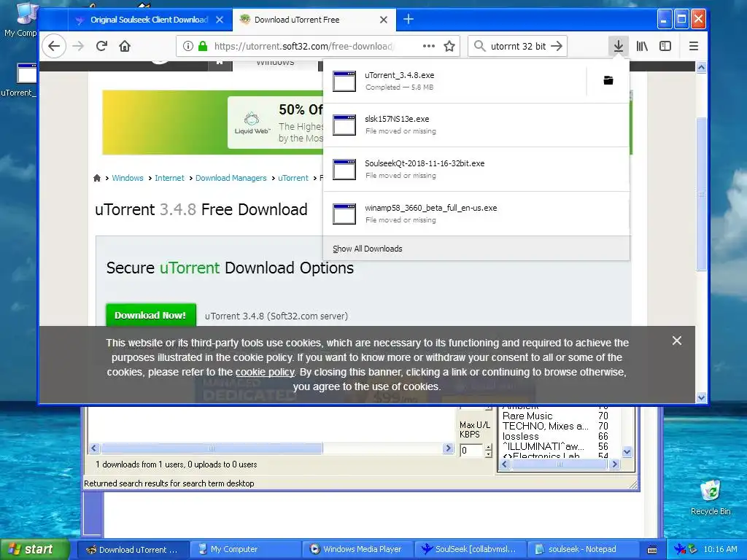Switch to soulseek - Notepad taskbar button
Screen dimensions: 747x560
click(x=582, y=550)
